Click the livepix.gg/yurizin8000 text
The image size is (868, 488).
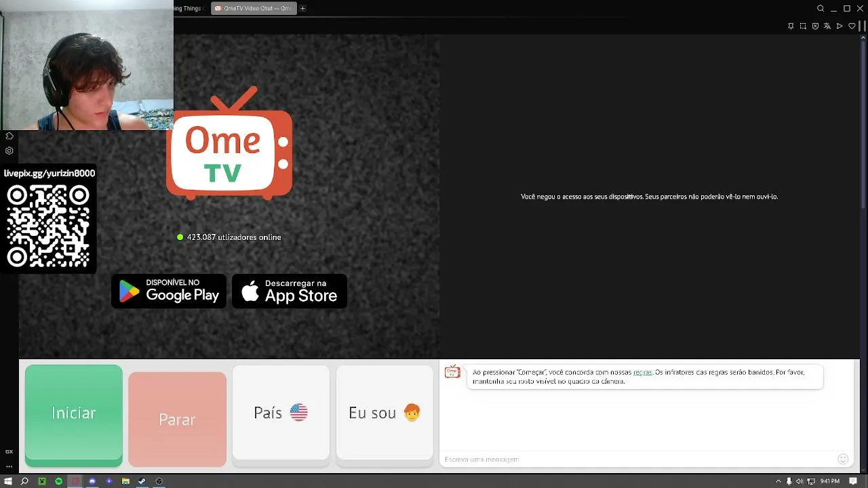[x=50, y=174]
